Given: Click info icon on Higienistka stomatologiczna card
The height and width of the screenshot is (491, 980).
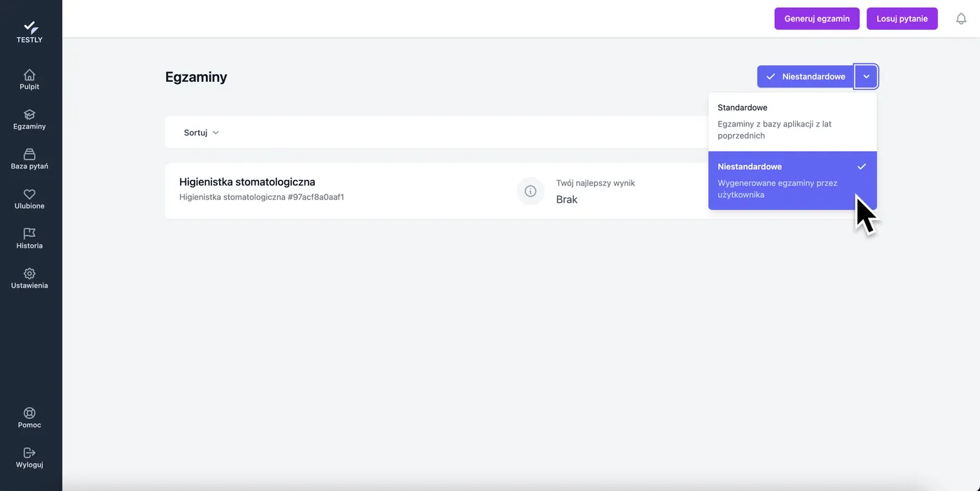Looking at the screenshot, I should [531, 191].
